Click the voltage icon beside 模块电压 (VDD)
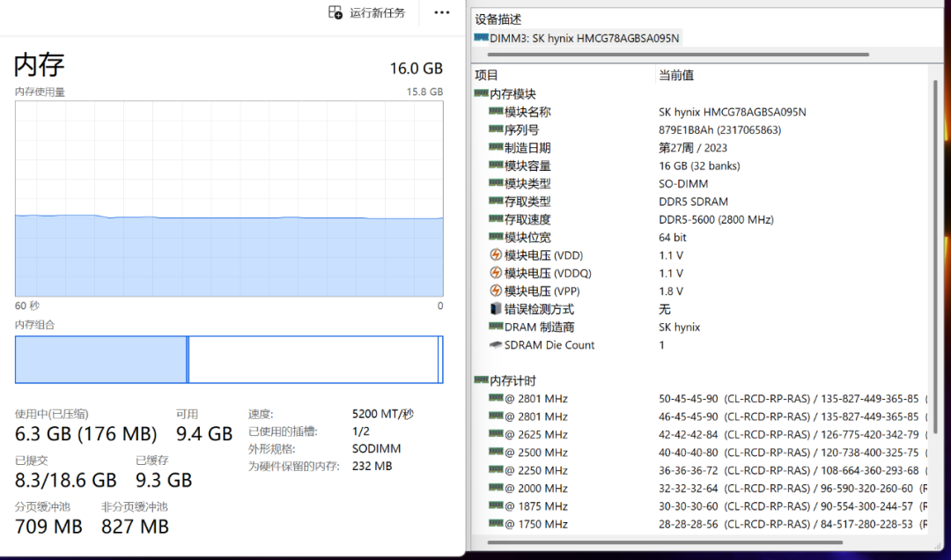Screen dimensions: 951x560 point(496,254)
